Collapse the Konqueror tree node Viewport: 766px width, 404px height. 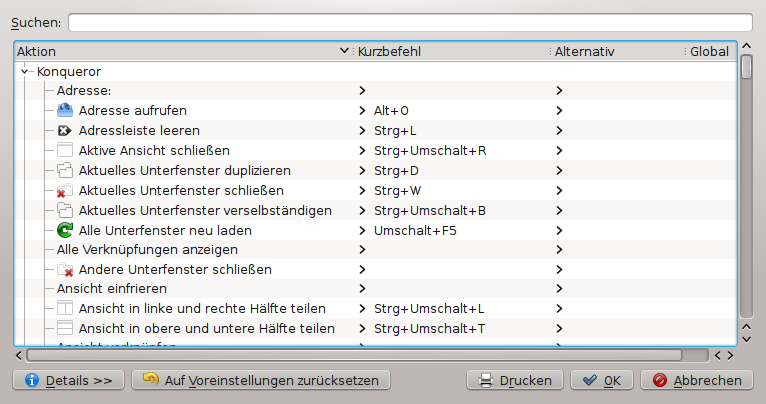click(24, 72)
